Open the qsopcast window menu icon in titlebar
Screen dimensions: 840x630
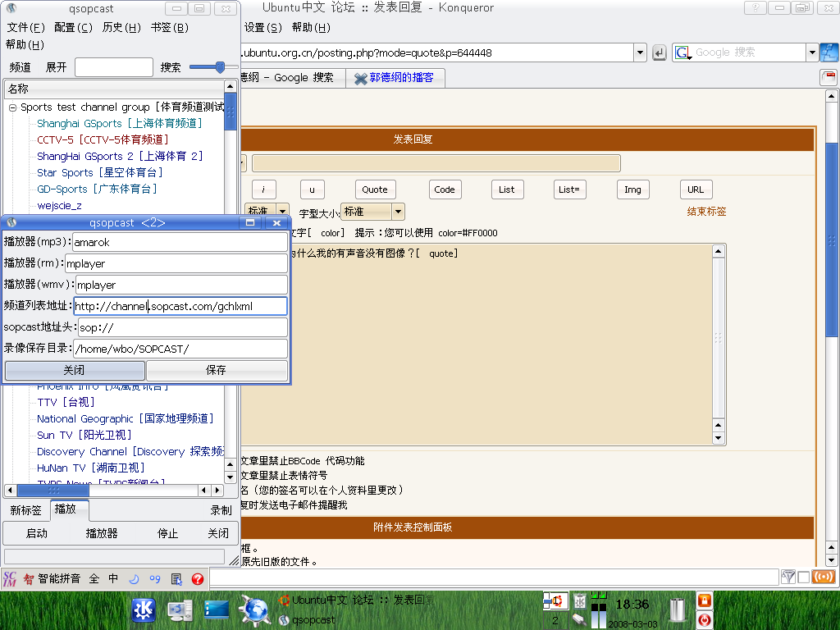coord(11,8)
